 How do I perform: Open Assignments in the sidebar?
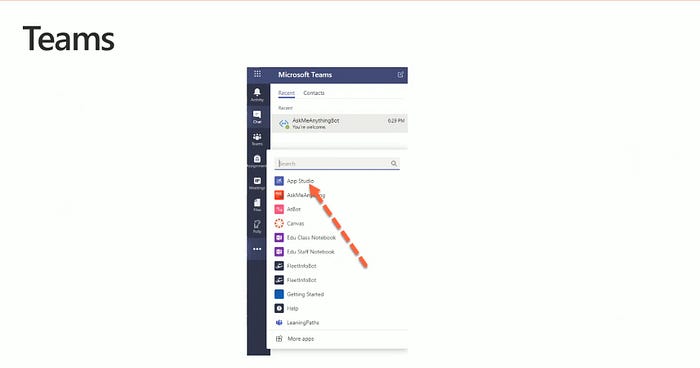(x=257, y=161)
